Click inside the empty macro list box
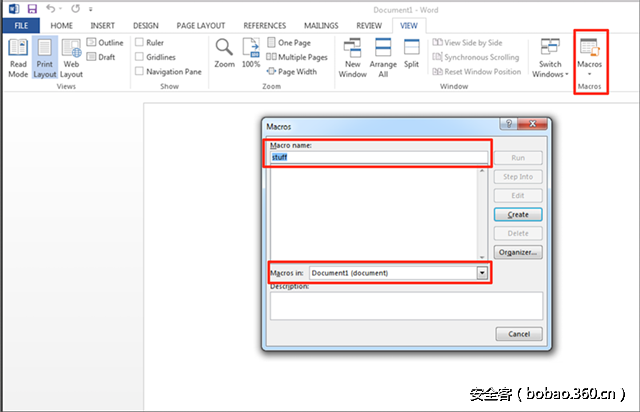The width and height of the screenshot is (640, 412). (x=374, y=214)
